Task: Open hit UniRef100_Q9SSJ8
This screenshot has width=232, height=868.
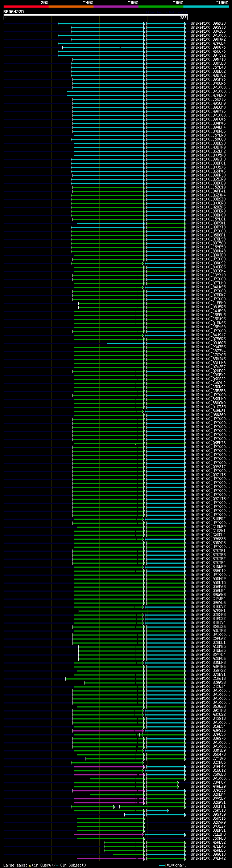Action: pyautogui.click(x=208, y=28)
